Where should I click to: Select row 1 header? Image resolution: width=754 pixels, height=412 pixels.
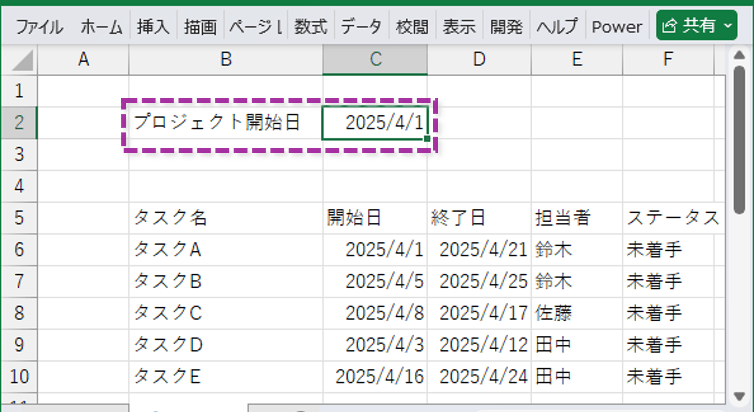[19, 91]
